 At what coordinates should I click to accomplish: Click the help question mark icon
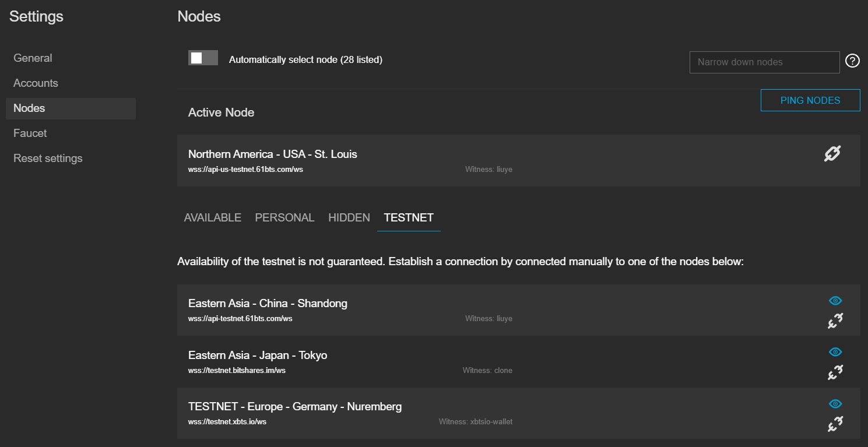point(852,61)
